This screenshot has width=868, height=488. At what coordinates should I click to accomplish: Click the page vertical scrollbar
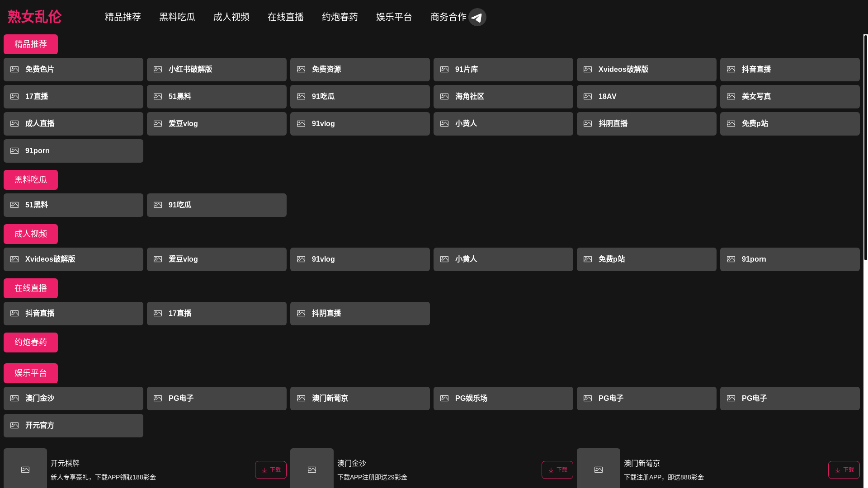(x=865, y=147)
